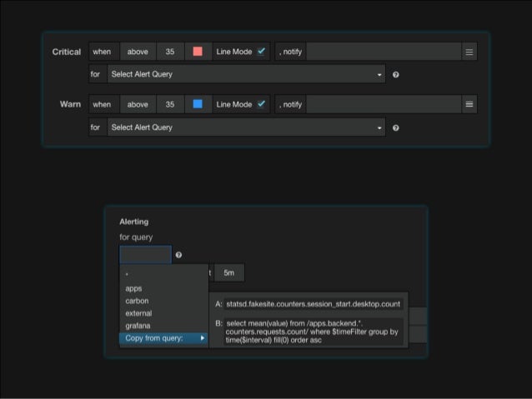Toggle Line Mode checkbox in Critical row

[x=261, y=52]
